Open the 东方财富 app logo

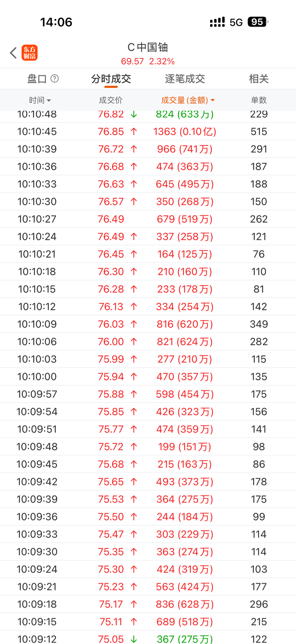[x=30, y=53]
